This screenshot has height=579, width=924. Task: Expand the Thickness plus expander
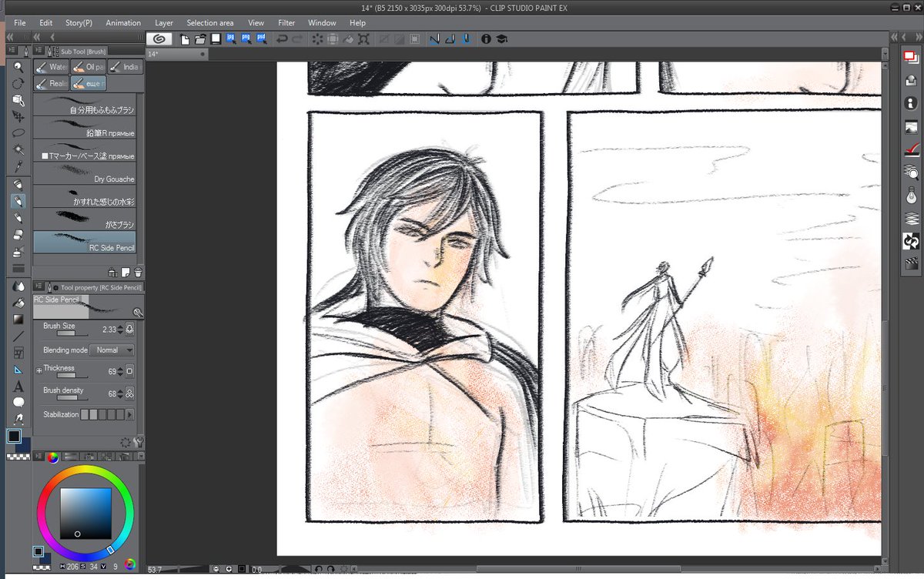tap(39, 371)
